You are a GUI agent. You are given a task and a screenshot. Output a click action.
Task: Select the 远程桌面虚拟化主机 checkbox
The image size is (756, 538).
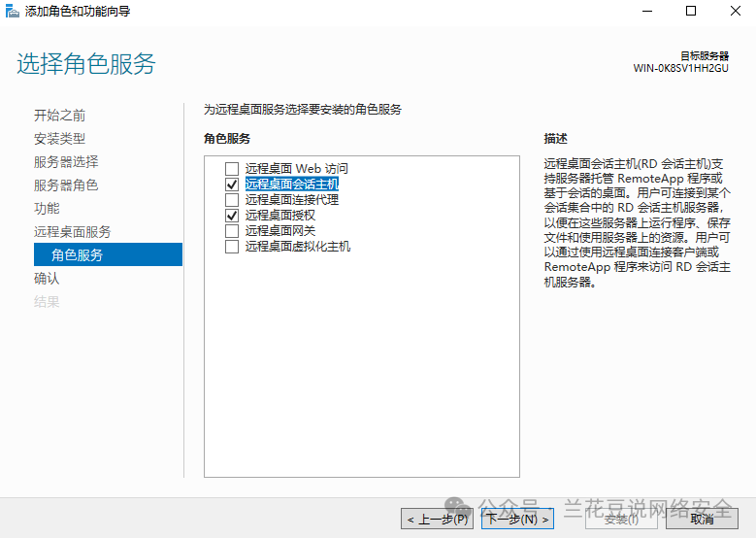pos(231,247)
